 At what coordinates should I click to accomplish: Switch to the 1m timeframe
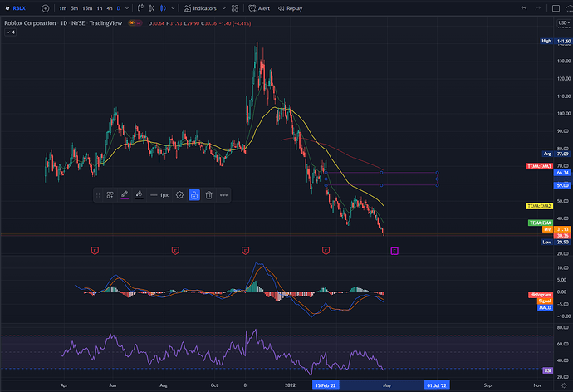click(x=63, y=8)
